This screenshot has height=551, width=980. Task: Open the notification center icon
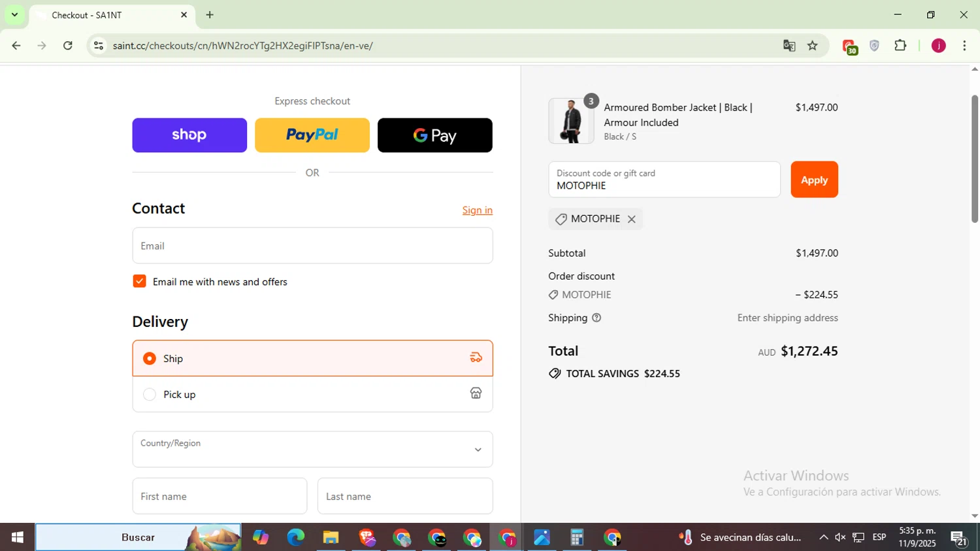coord(959,538)
